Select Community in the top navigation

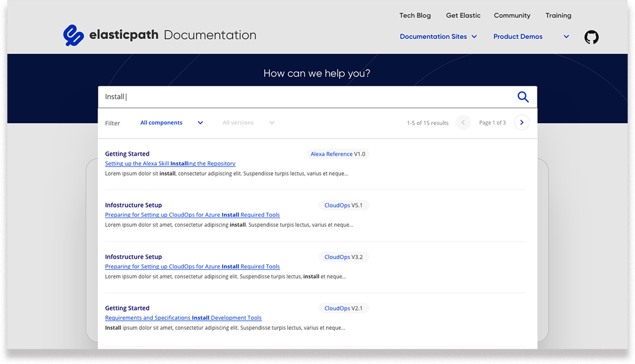(512, 15)
